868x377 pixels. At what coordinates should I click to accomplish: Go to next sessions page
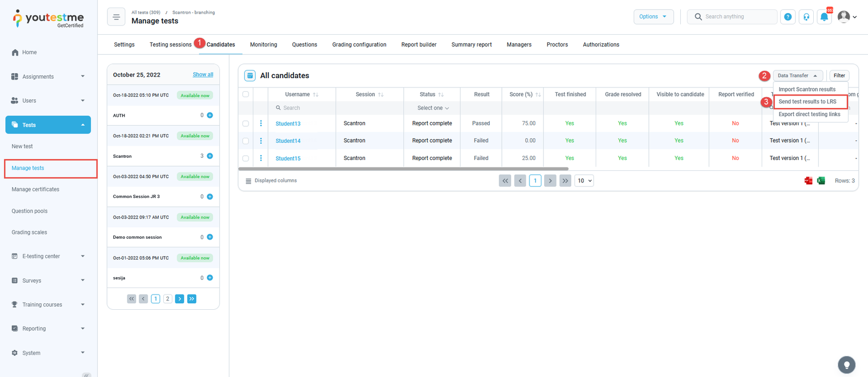(x=180, y=299)
